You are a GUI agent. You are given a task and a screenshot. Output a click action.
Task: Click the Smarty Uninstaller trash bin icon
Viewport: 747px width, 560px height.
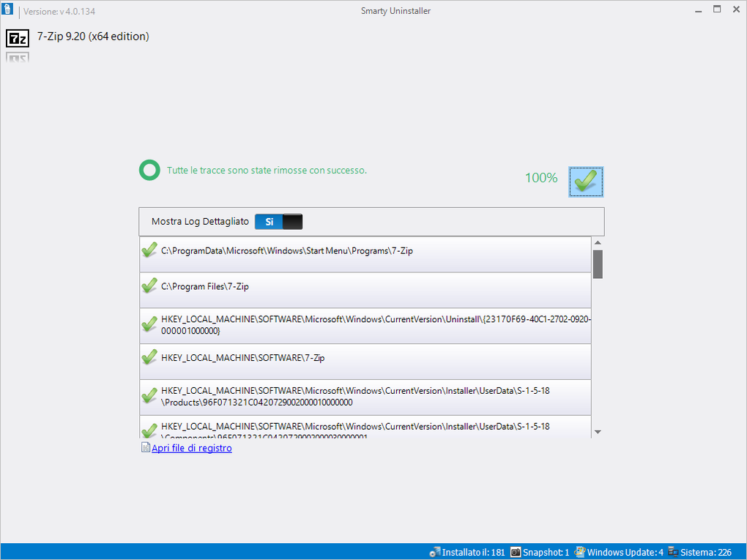tap(7, 10)
